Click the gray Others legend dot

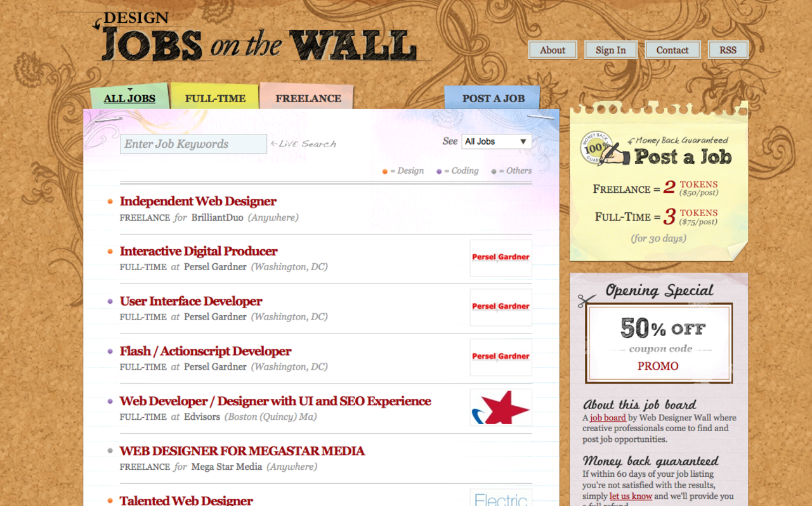(x=494, y=171)
